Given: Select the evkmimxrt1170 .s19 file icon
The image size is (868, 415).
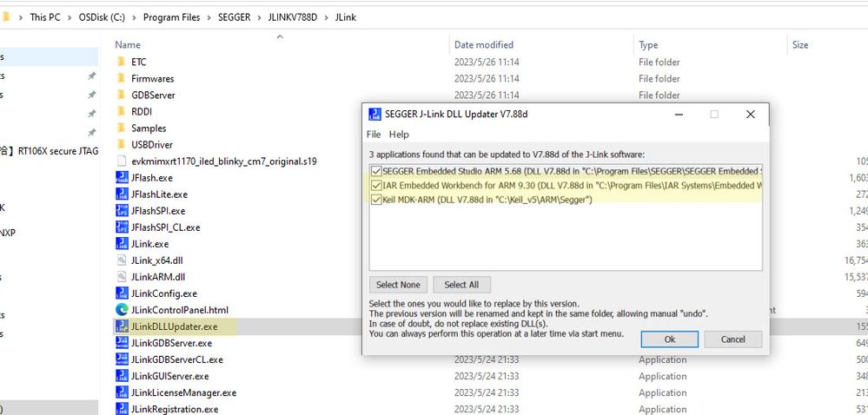Looking at the screenshot, I should point(122,161).
